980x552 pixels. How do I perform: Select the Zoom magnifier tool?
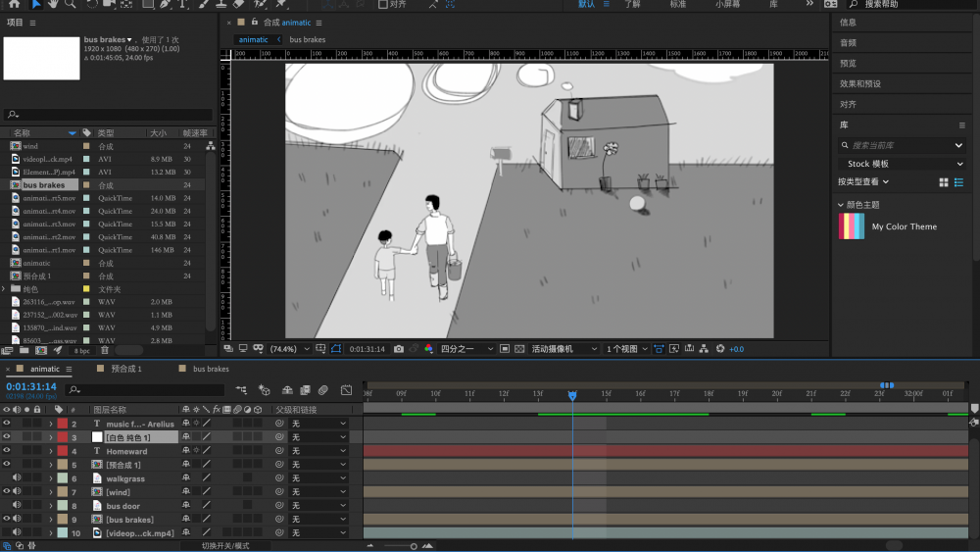70,3
